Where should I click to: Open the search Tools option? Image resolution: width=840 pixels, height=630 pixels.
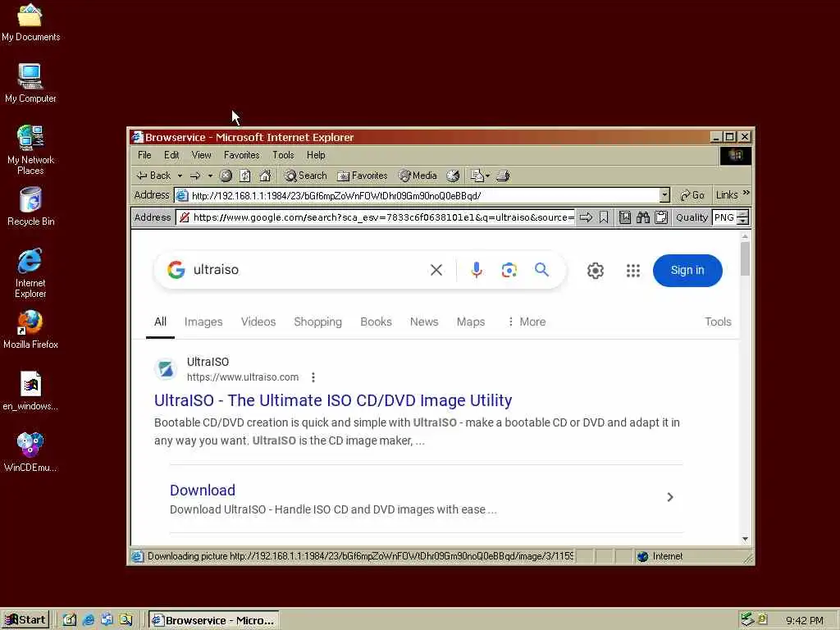(718, 322)
